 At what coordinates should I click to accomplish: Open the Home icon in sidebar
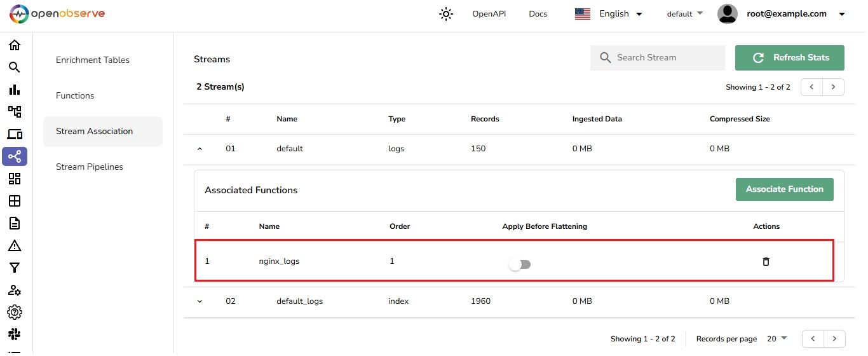click(x=14, y=45)
